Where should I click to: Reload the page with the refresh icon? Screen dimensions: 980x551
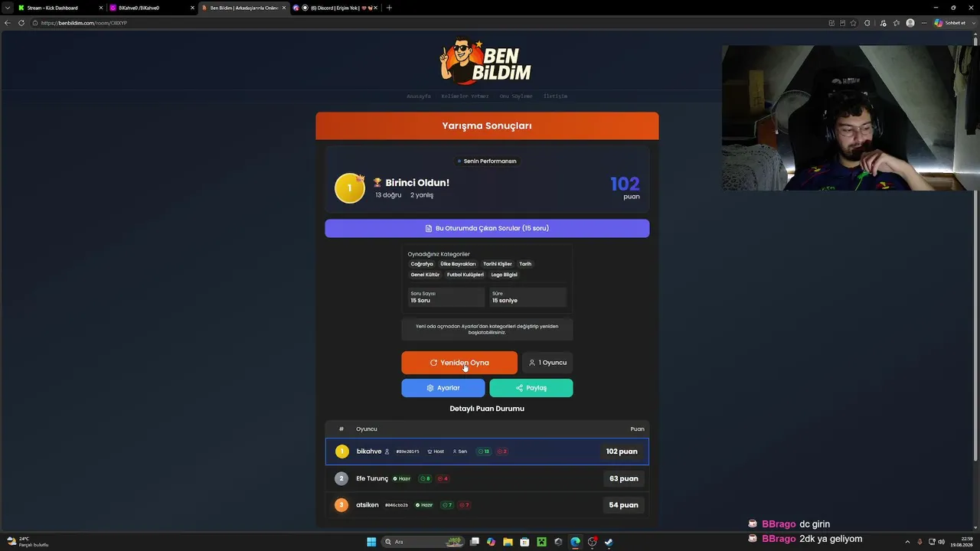coord(21,23)
